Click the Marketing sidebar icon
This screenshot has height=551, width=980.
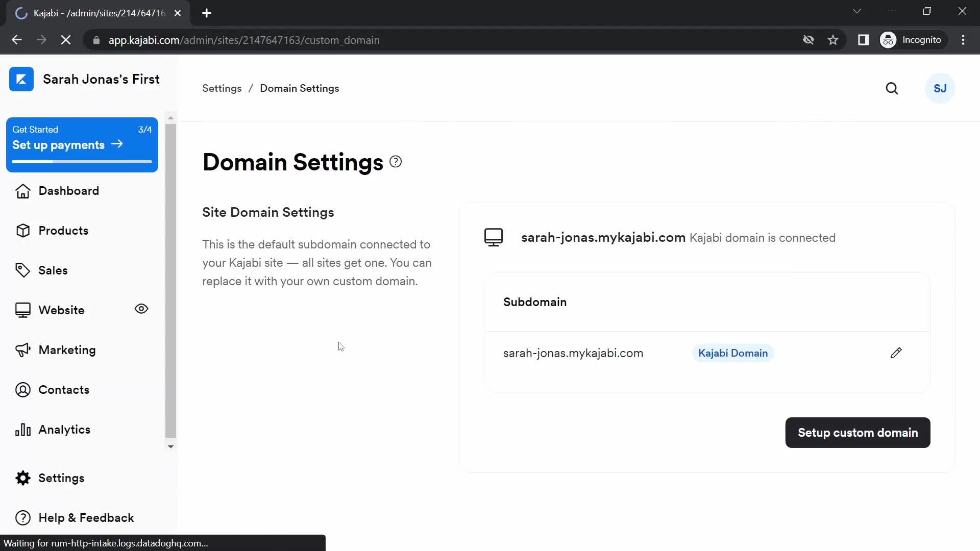click(23, 349)
